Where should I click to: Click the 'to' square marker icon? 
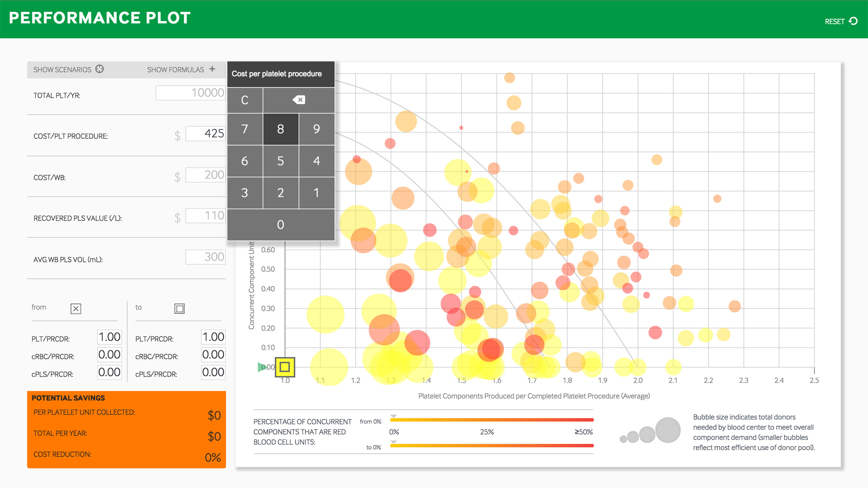[x=180, y=309]
